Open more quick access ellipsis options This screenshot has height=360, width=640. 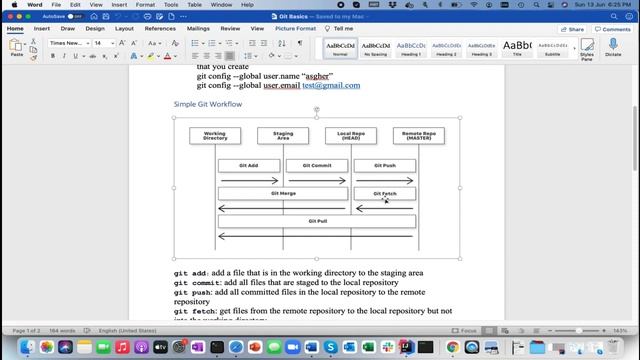(183, 16)
